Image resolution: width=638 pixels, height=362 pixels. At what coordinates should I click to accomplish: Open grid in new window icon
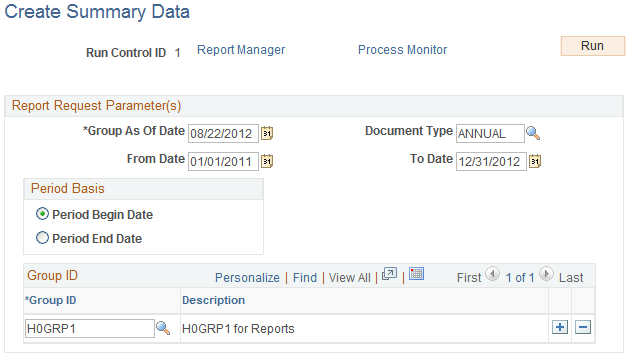click(x=389, y=274)
